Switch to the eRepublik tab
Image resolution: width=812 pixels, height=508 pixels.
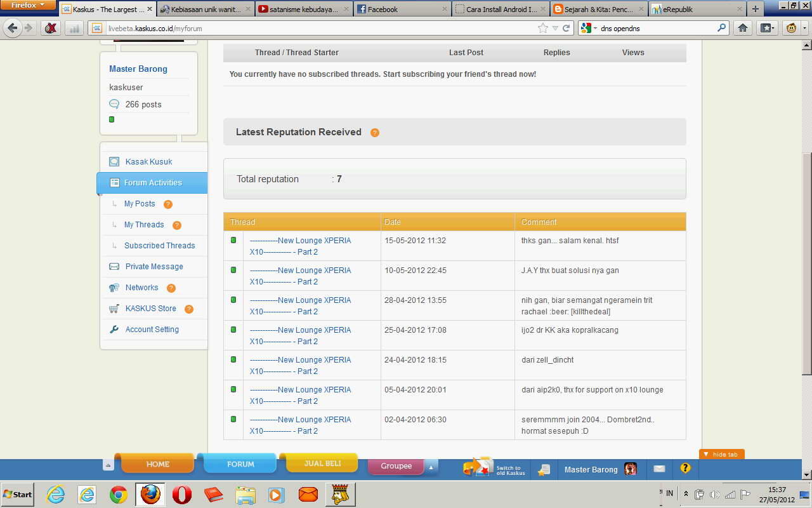[697, 10]
